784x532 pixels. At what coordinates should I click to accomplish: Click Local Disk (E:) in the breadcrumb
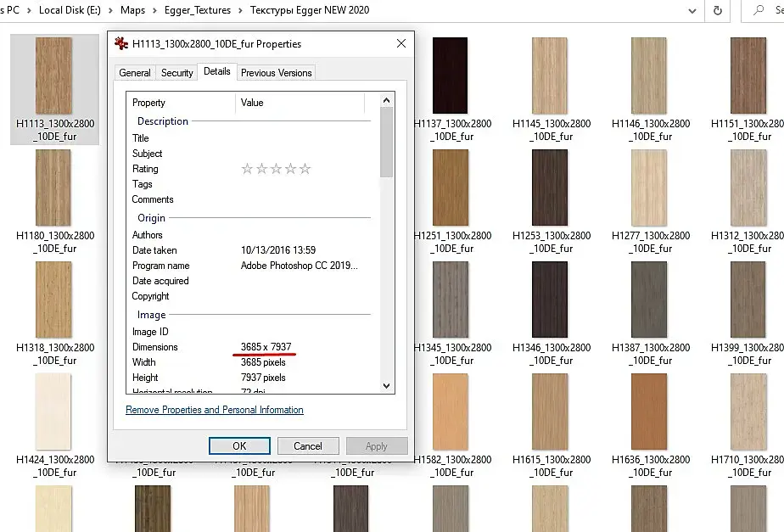(x=70, y=10)
